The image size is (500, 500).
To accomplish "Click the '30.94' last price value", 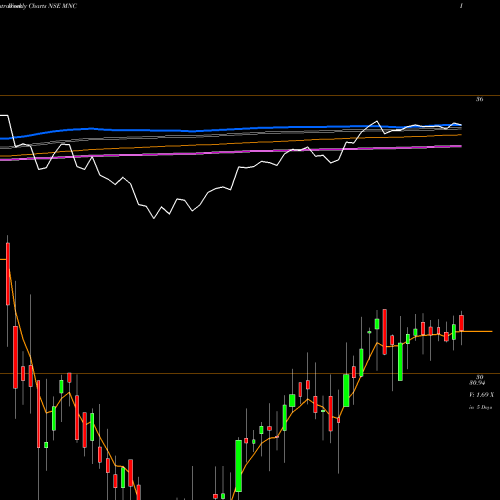I will (x=477, y=383).
